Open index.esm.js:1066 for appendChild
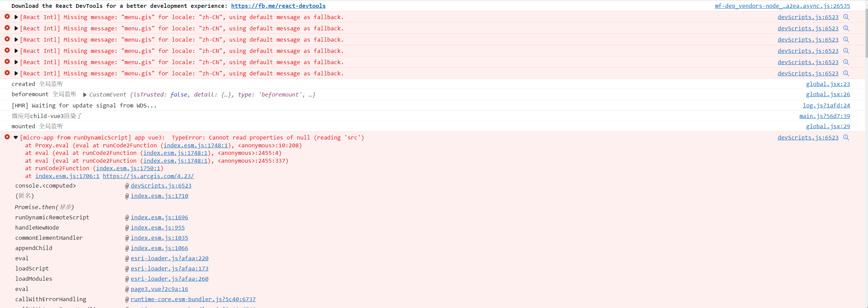This screenshot has width=868, height=308. click(159, 248)
